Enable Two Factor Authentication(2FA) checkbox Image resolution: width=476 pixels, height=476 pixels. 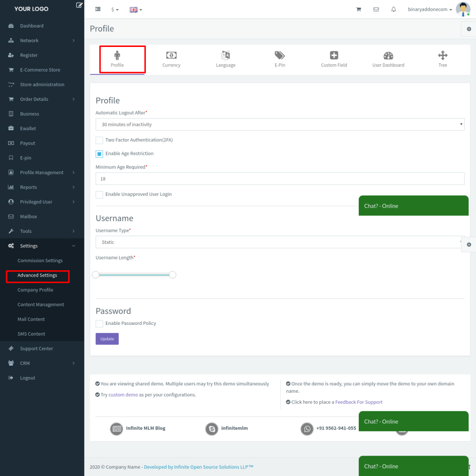(99, 140)
